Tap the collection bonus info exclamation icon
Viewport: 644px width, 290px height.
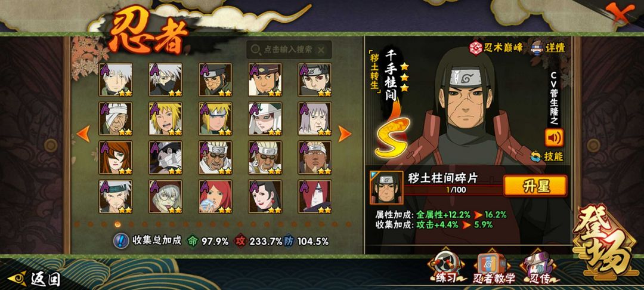[x=120, y=240]
